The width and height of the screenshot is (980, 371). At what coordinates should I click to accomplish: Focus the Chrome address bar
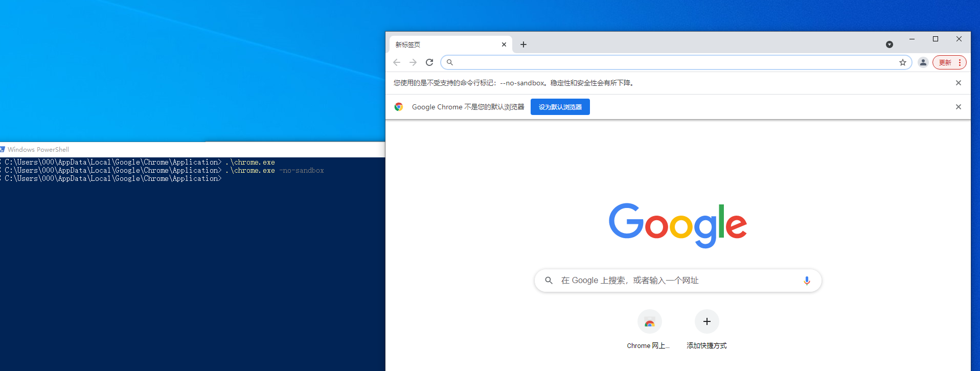click(676, 62)
